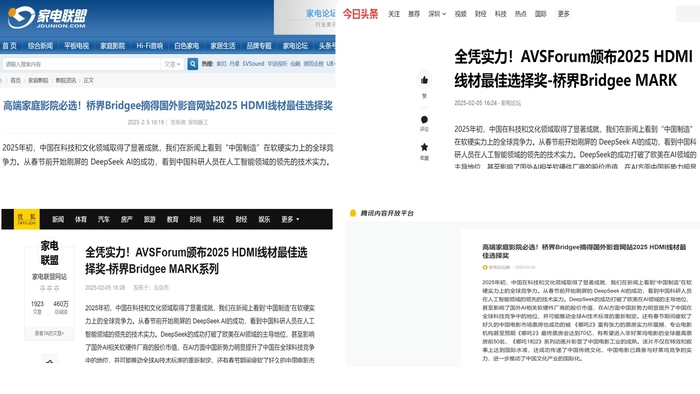Open the 首页 tab in JDUNION navigation

tap(9, 46)
